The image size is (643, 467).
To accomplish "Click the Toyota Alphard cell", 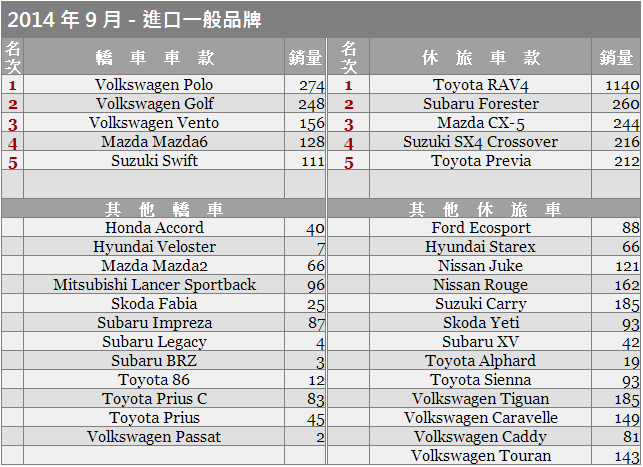I will click(x=481, y=360).
